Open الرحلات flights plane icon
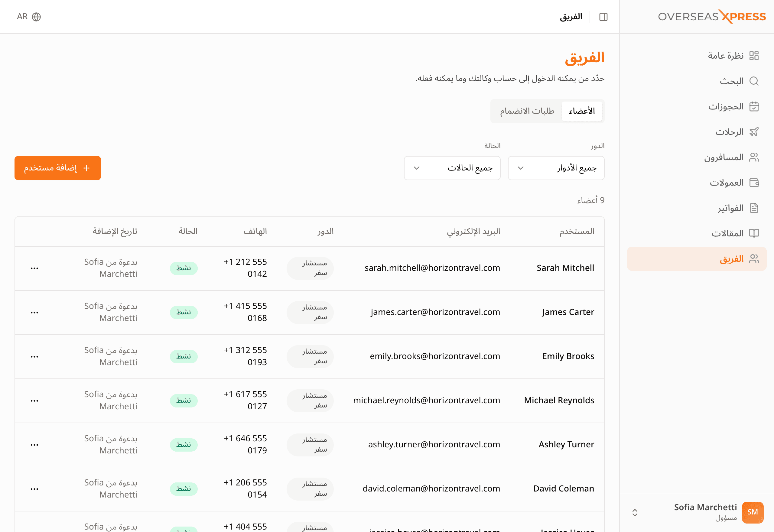Image resolution: width=774 pixels, height=532 pixels. (x=754, y=132)
